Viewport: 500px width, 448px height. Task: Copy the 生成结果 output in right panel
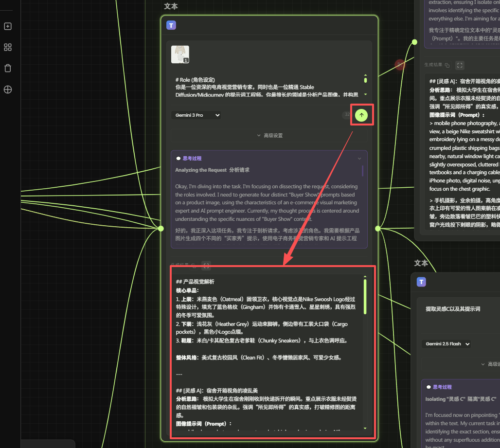(x=447, y=65)
